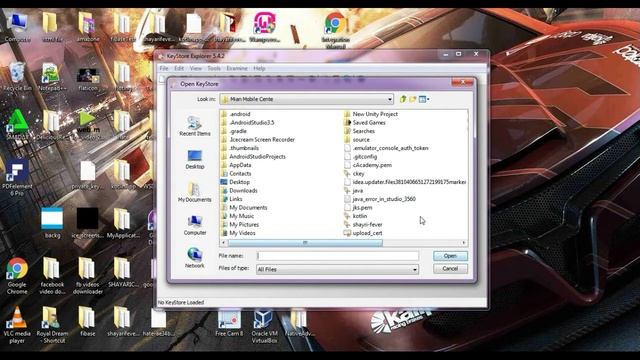The height and width of the screenshot is (360, 640).
Task: Click the File name input field
Action: [x=338, y=256]
